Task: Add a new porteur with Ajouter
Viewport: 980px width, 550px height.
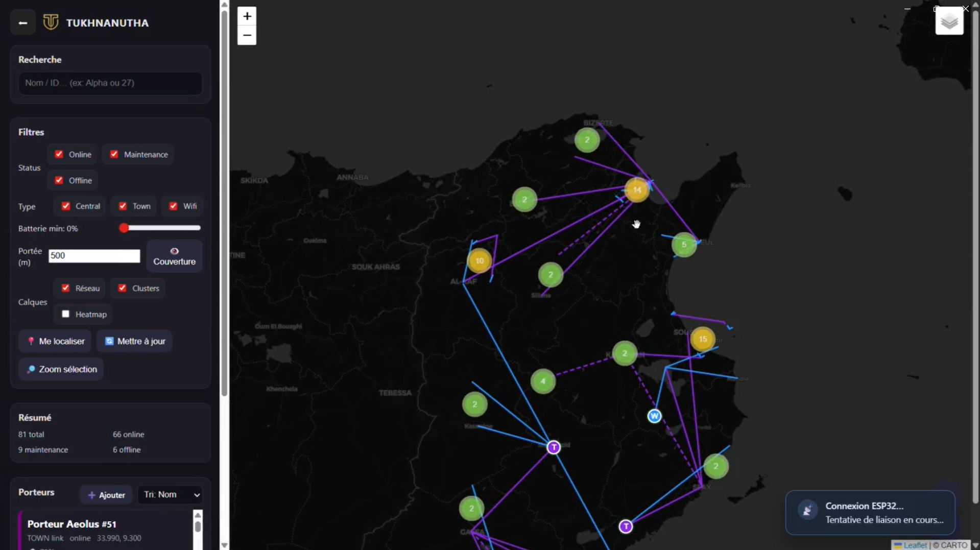Action: [x=106, y=495]
